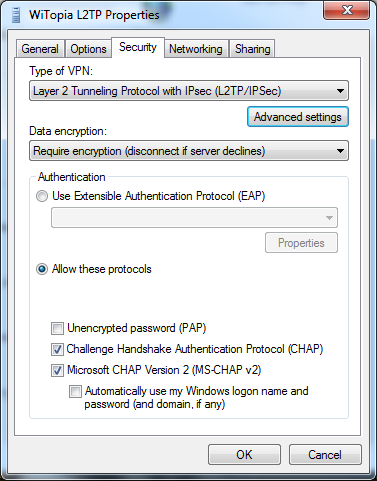Open the Options tab
This screenshot has width=377, height=481.
coord(88,49)
